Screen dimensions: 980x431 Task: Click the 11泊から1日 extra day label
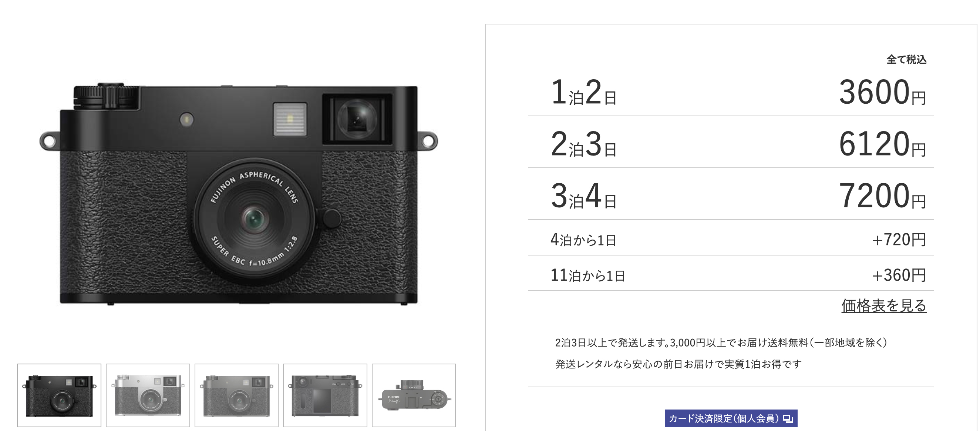588,275
